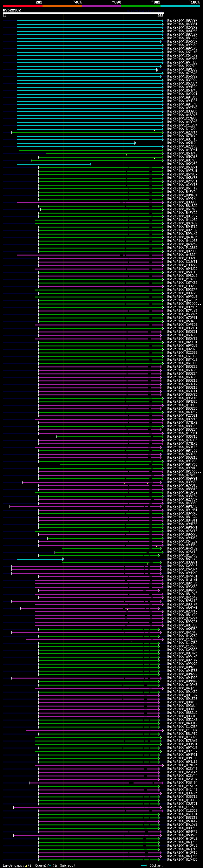The image size is (203, 868).
Task: Click the red 20% identity legend bar
Action: click(x=23, y=6)
